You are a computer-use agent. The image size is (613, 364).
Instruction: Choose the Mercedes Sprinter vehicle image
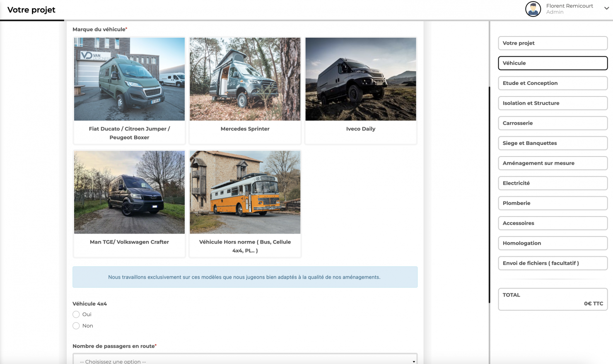(245, 79)
